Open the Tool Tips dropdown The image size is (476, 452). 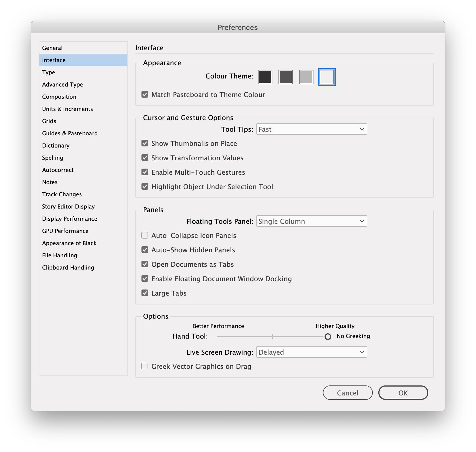[x=312, y=129]
